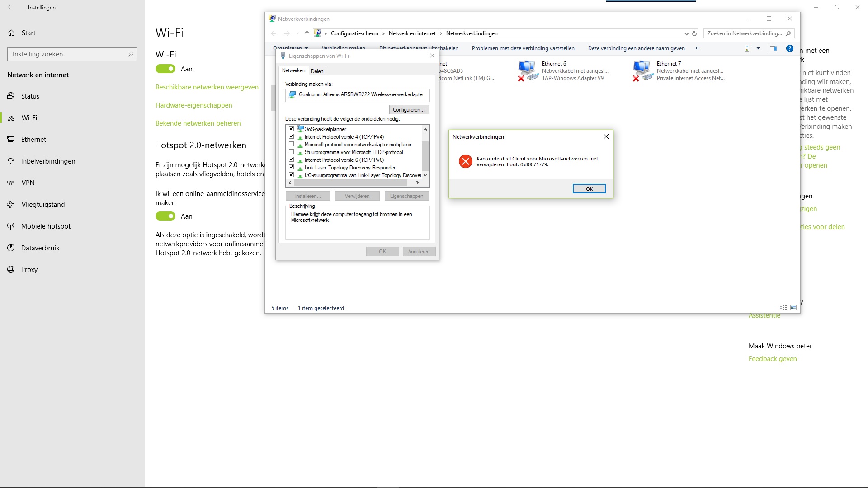The width and height of the screenshot is (868, 488).
Task: Click the Configureren button
Action: coord(409,110)
